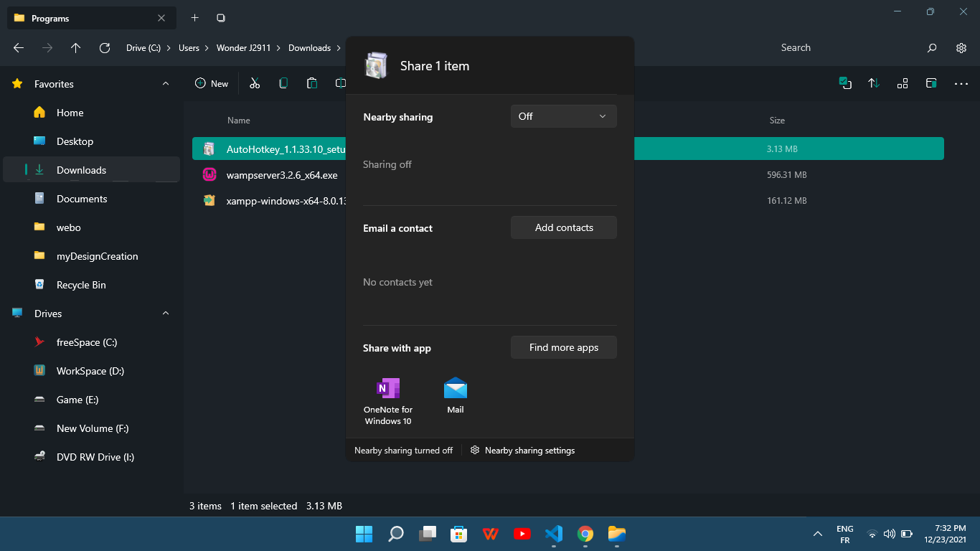Viewport: 980px width, 551px height.
Task: Open YouTube from the taskbar
Action: pyautogui.click(x=522, y=534)
